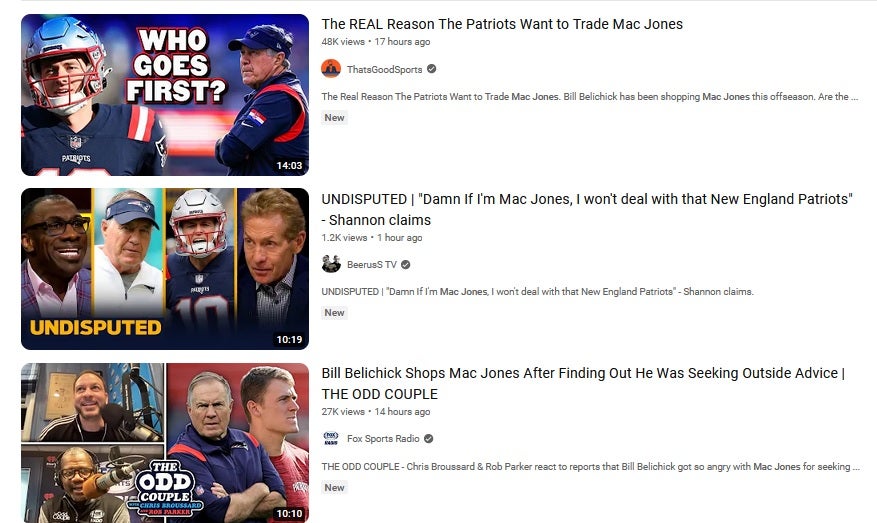
Task: Play the 'Who Goes First?' thumbnail video
Action: point(165,95)
